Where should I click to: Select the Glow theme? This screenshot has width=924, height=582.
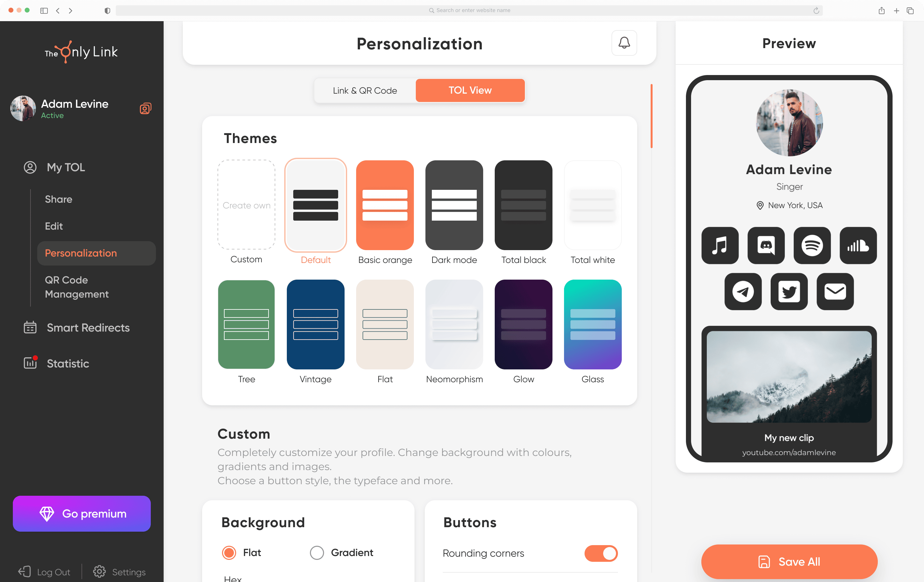pyautogui.click(x=523, y=325)
